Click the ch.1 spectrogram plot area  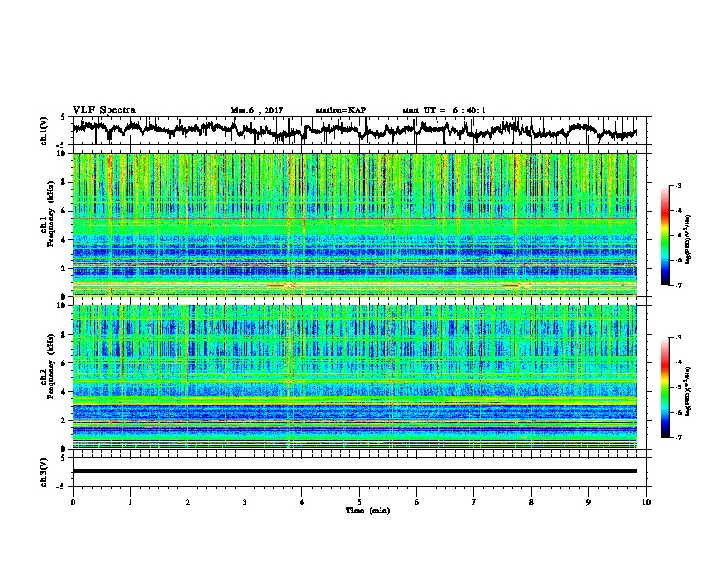(x=355, y=224)
